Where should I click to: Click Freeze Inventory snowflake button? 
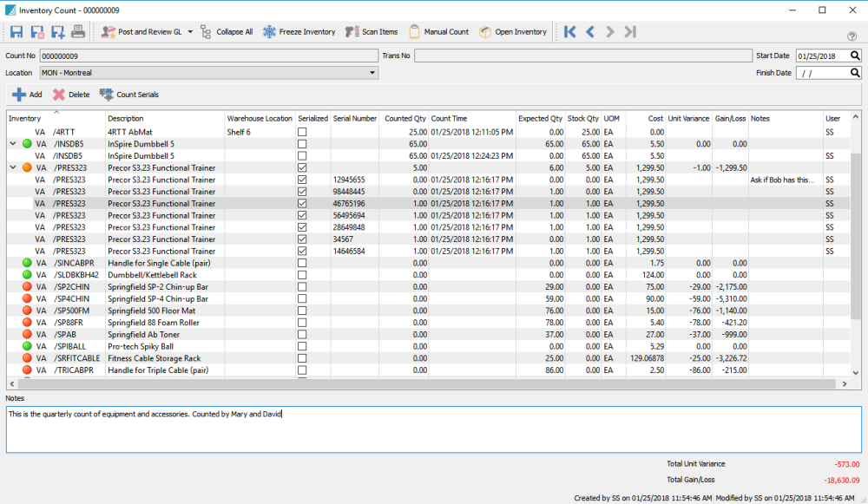pyautogui.click(x=299, y=32)
